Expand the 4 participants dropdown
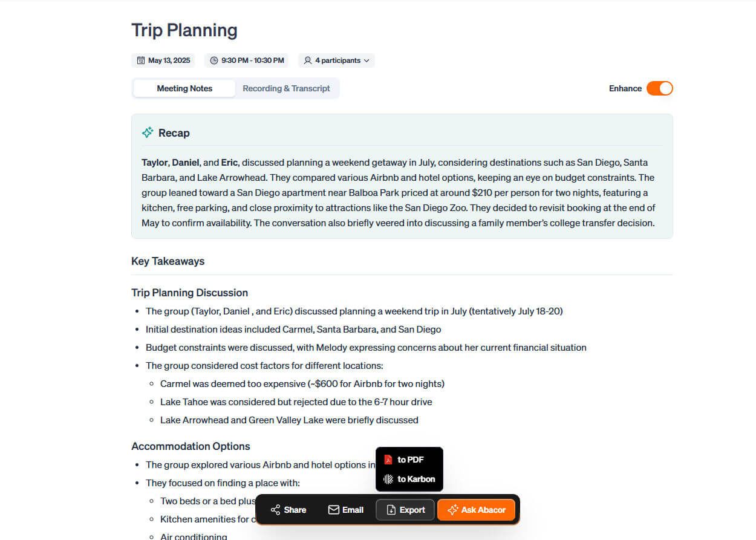 tap(337, 60)
